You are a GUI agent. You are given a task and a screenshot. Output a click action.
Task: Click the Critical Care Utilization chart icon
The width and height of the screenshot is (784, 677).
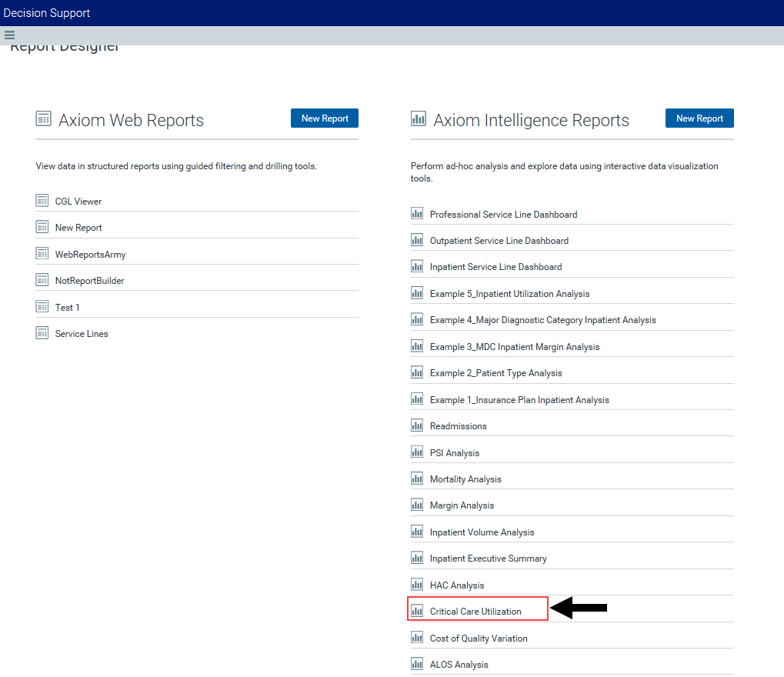pyautogui.click(x=417, y=611)
